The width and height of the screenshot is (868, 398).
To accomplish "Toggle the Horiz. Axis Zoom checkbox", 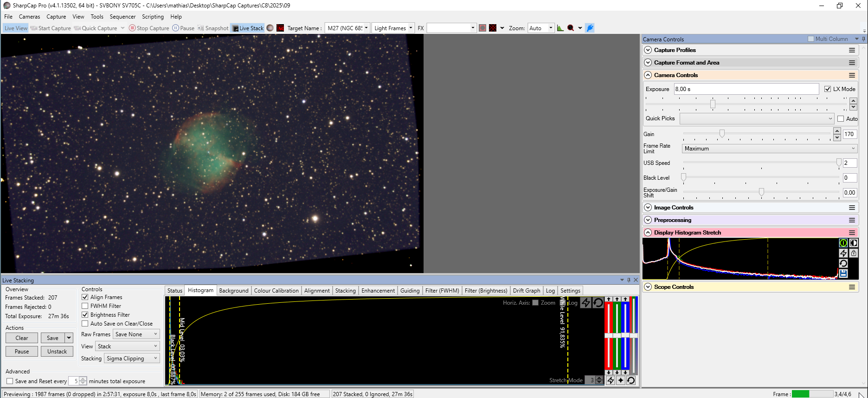I will tap(535, 303).
